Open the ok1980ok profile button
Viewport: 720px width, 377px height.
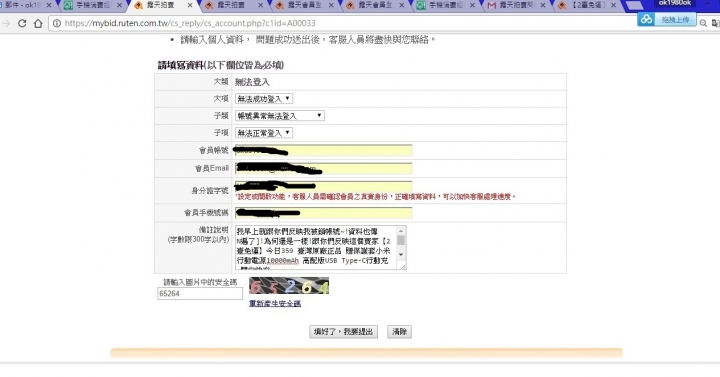pyautogui.click(x=675, y=3)
